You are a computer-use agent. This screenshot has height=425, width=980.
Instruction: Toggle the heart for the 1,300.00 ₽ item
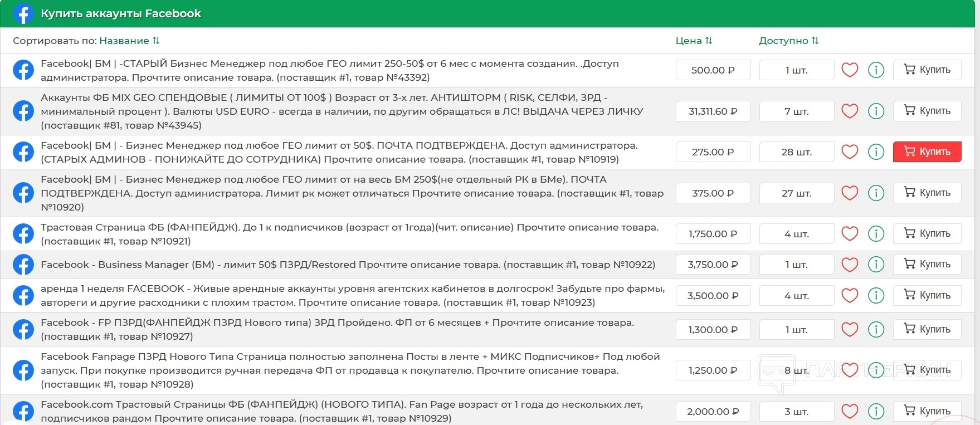tap(850, 330)
